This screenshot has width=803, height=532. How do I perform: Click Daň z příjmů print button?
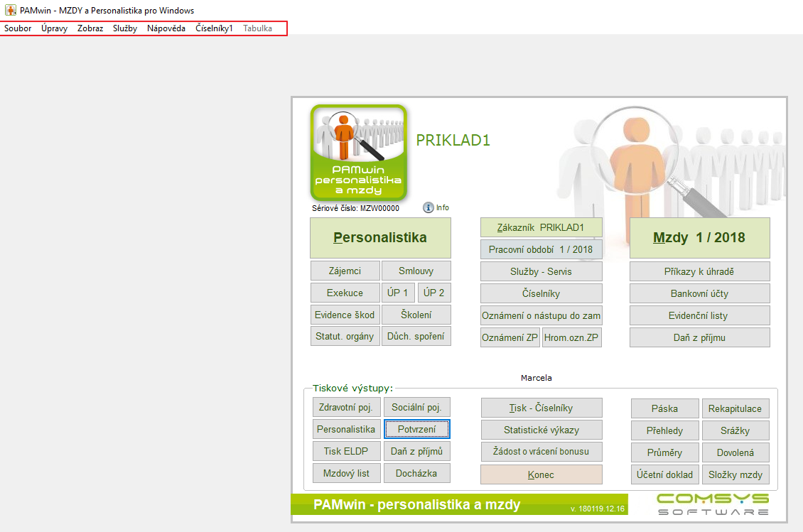[x=416, y=451]
